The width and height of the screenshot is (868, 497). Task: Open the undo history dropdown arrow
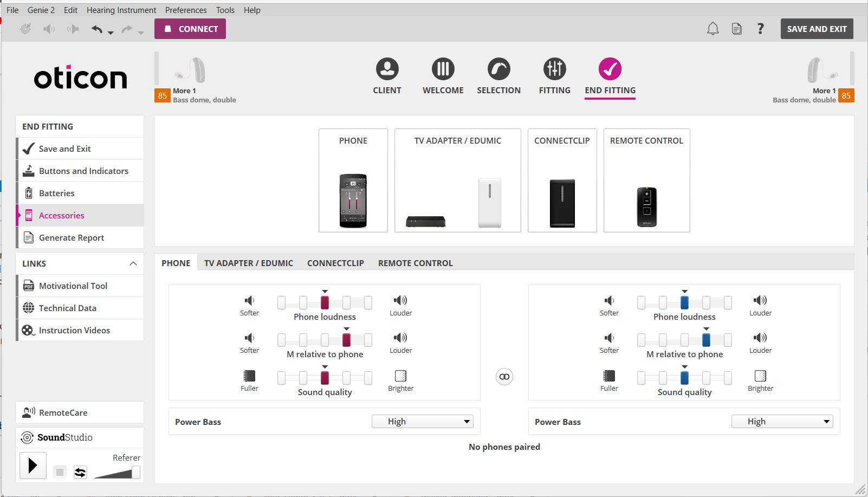(111, 33)
